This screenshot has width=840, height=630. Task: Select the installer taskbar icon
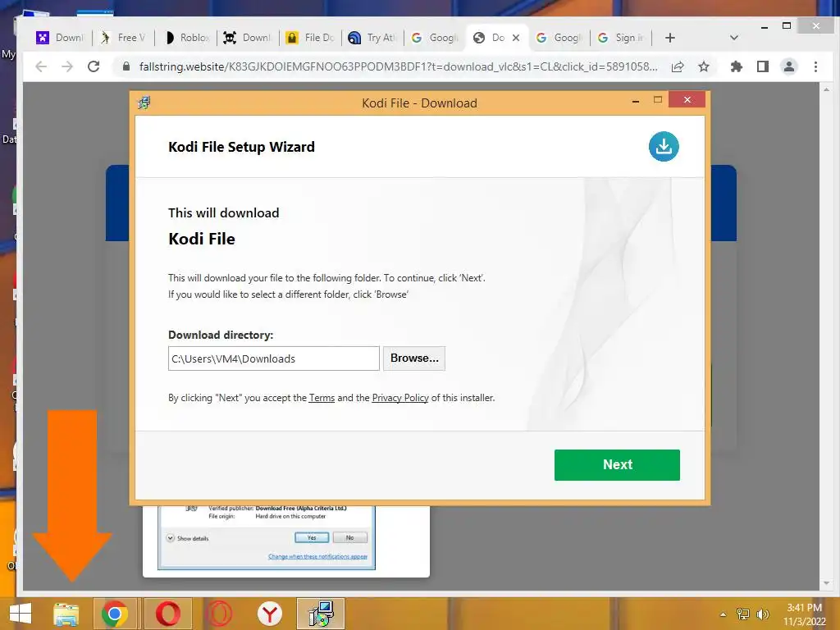(x=321, y=614)
